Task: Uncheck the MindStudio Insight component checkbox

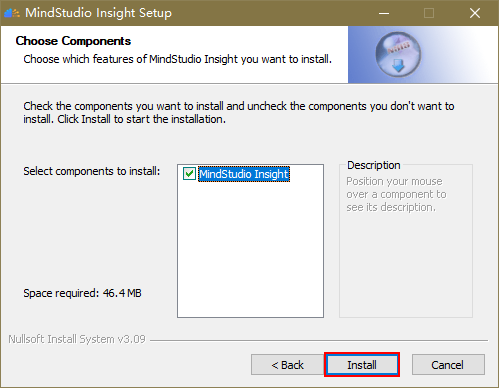Action: click(189, 174)
